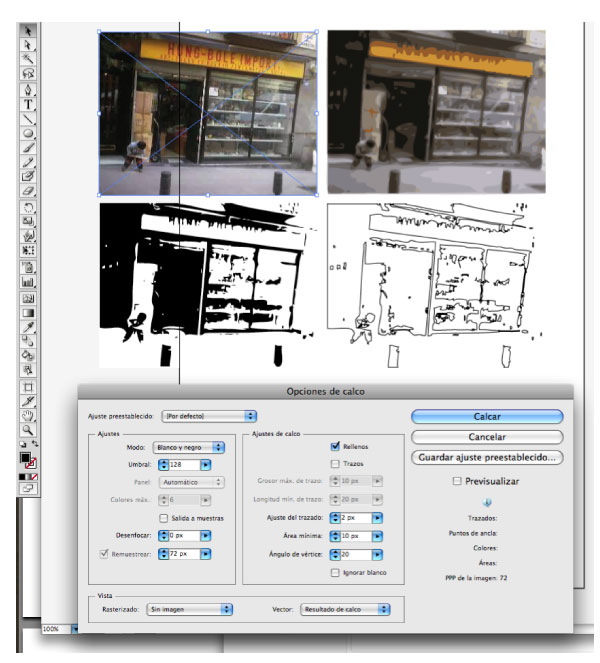Select the Ellipse shape tool

click(x=28, y=133)
